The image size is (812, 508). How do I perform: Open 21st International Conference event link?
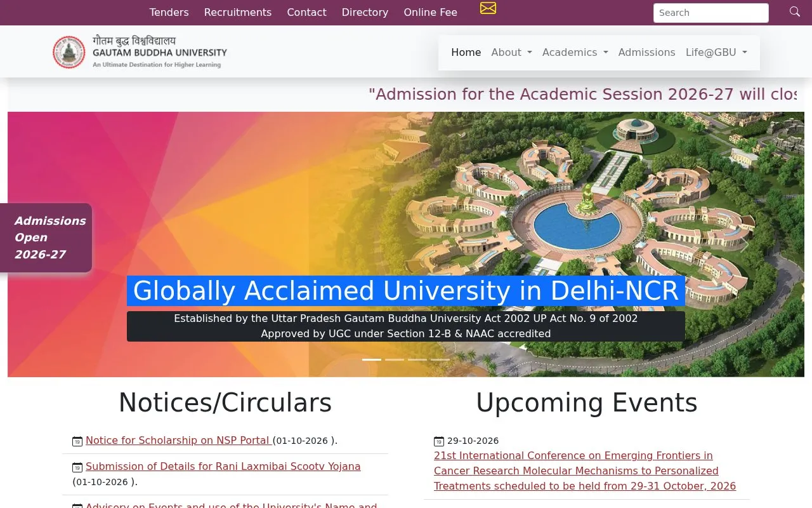coord(585,471)
